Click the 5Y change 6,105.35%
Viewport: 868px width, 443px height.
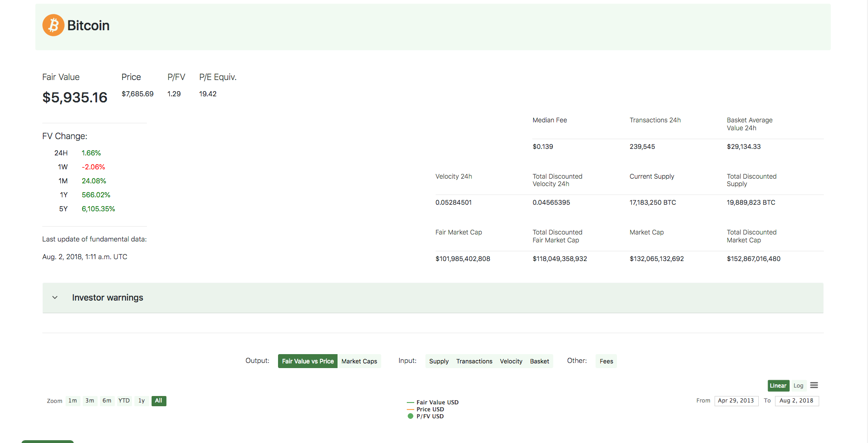pyautogui.click(x=99, y=209)
